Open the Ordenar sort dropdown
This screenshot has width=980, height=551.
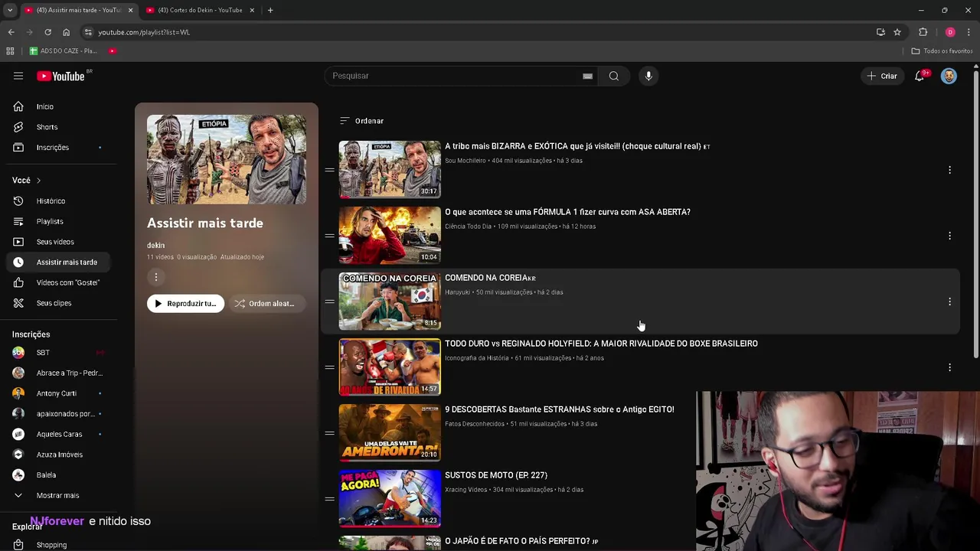[361, 121]
